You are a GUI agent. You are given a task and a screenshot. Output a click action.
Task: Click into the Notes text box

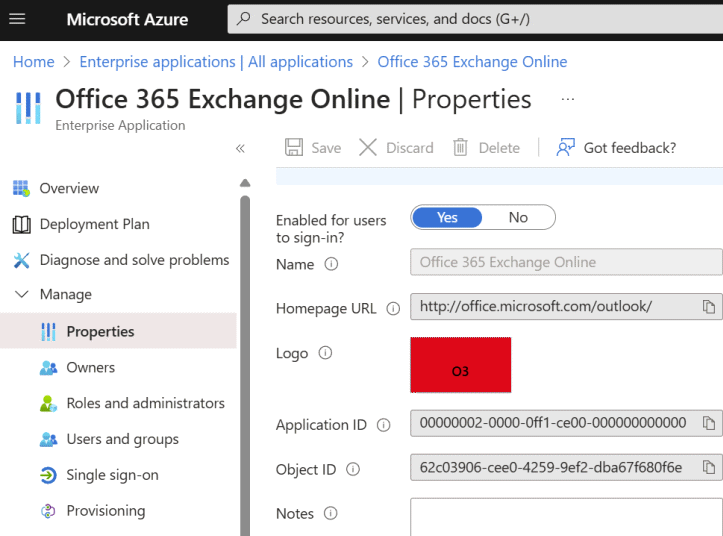pos(566,517)
